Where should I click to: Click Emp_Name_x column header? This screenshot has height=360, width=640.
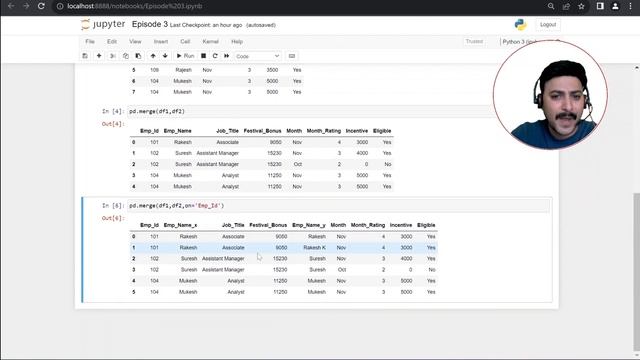click(180, 225)
